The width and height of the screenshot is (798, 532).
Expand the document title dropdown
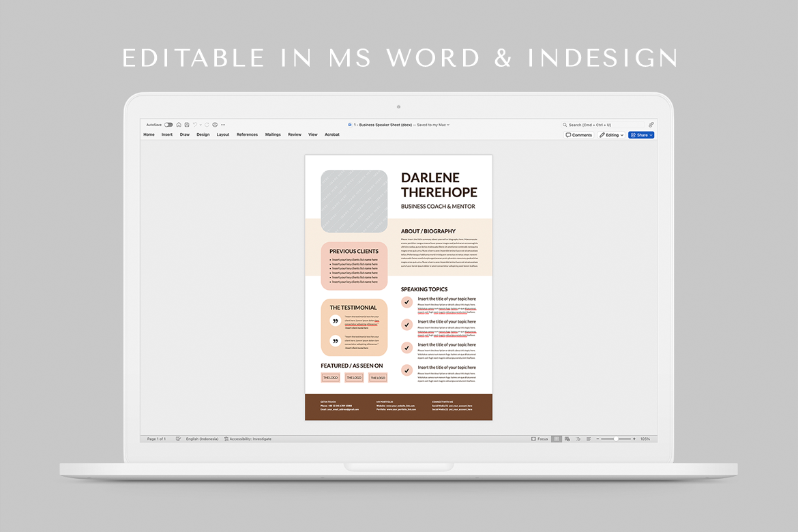(448, 125)
